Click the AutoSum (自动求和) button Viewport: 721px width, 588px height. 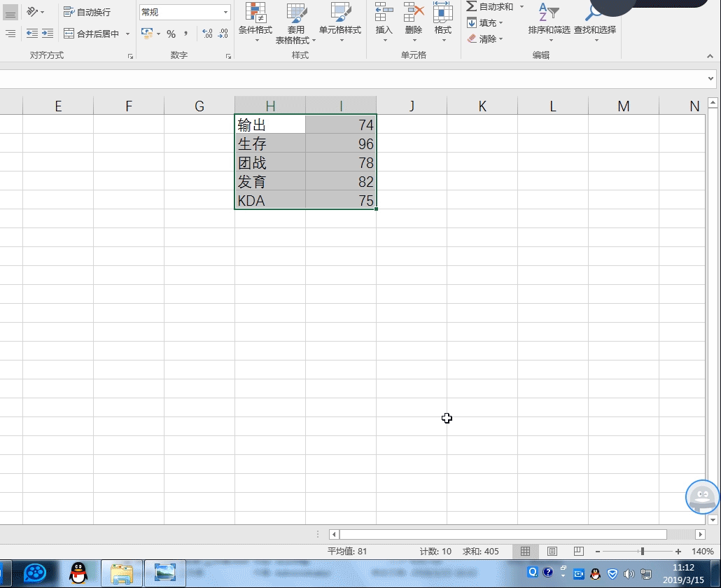(x=490, y=6)
